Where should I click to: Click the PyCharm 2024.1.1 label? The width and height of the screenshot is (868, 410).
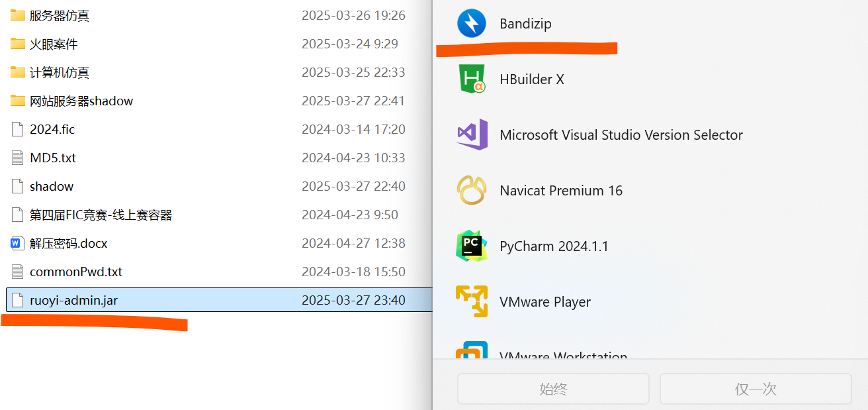click(554, 246)
